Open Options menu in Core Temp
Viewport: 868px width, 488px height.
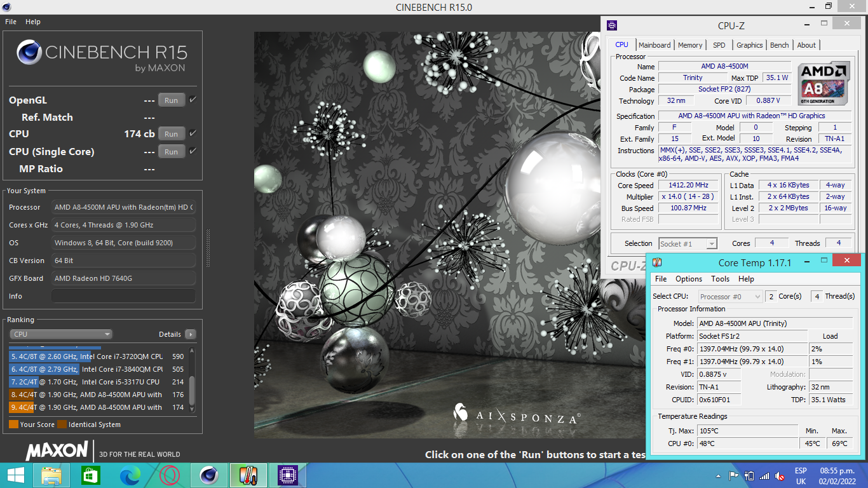click(x=689, y=279)
